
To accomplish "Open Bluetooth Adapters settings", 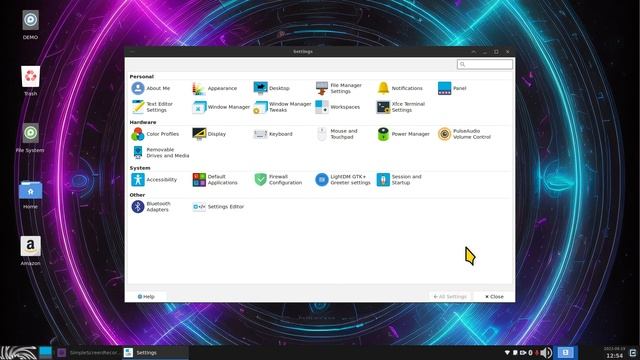I will 151,207.
